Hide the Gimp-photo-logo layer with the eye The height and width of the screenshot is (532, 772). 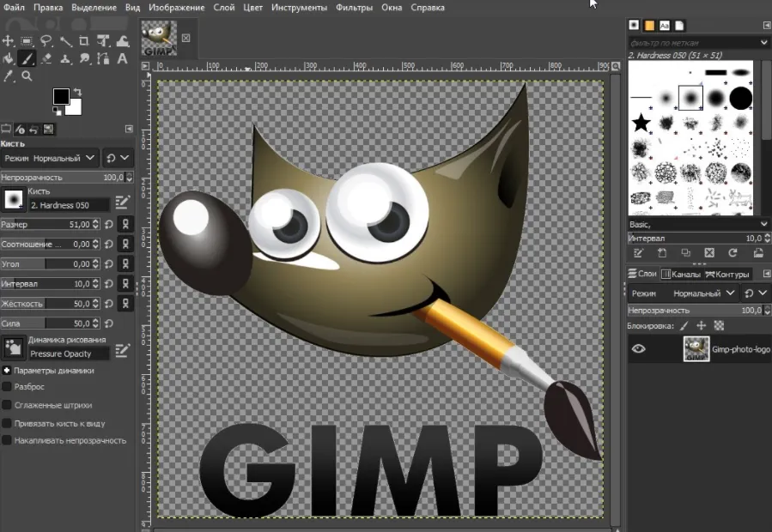[639, 349]
